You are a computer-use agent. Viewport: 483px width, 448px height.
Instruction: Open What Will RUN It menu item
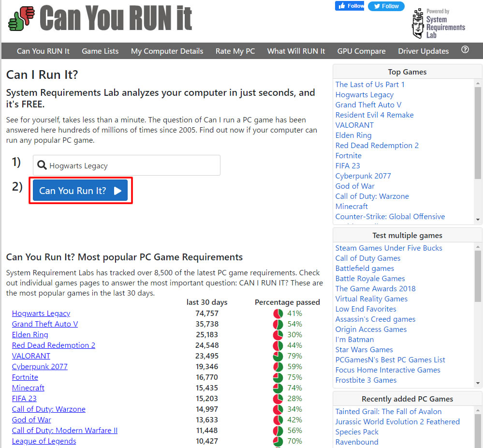(x=296, y=51)
